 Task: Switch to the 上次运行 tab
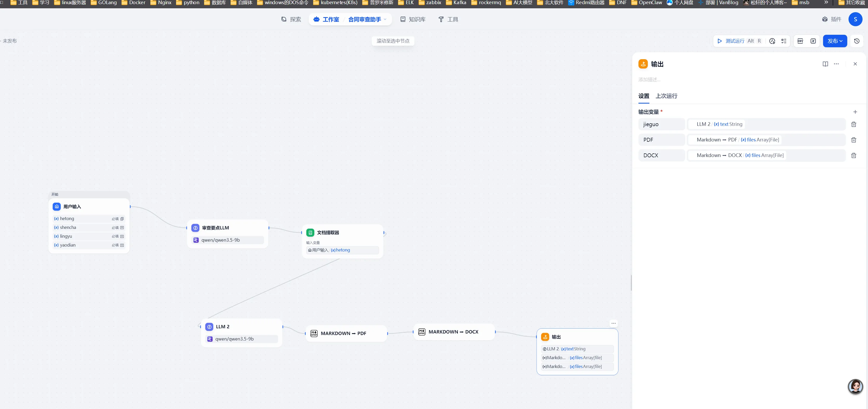click(666, 96)
